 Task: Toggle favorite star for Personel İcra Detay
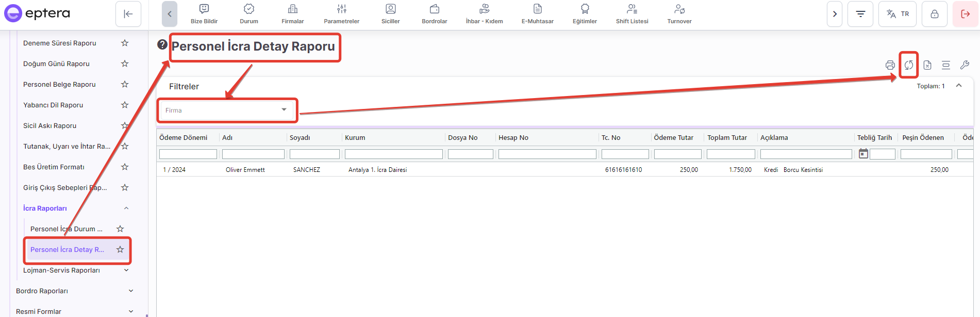pos(120,249)
